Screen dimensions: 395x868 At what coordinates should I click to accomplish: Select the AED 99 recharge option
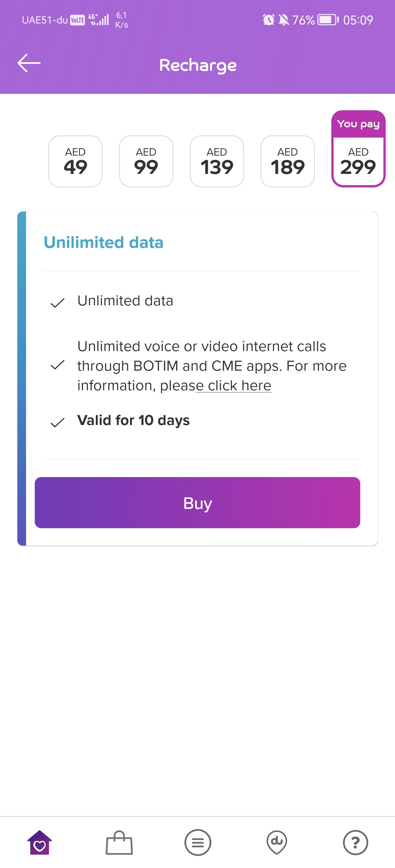pyautogui.click(x=146, y=161)
